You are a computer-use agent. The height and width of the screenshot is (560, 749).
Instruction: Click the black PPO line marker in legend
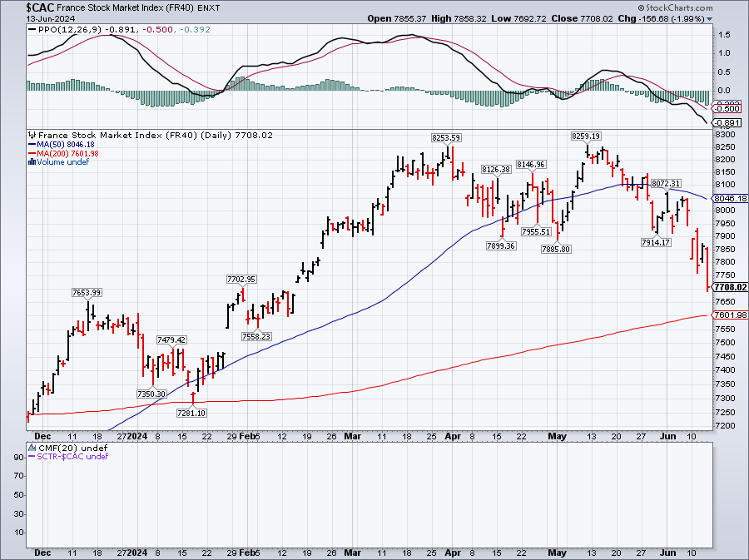31,29
